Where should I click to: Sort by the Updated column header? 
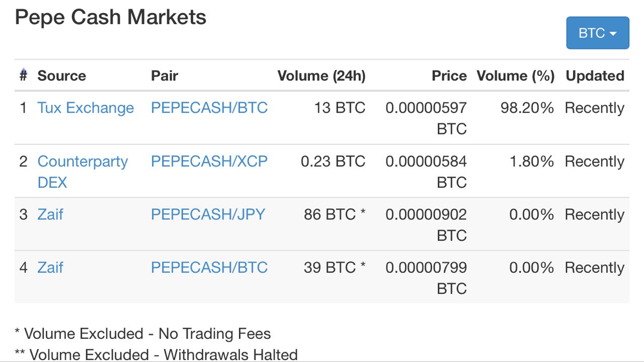pos(595,76)
